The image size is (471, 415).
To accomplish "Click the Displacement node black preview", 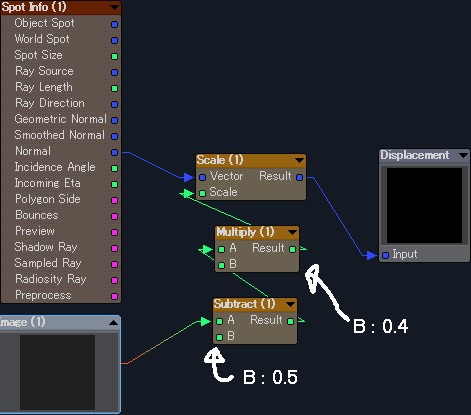I will (424, 205).
